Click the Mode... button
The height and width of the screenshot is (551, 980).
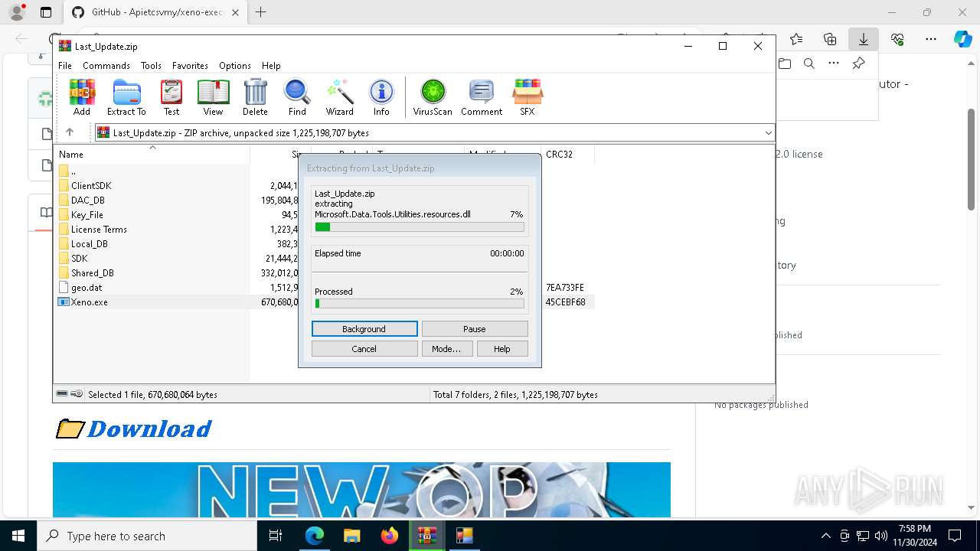[446, 349]
